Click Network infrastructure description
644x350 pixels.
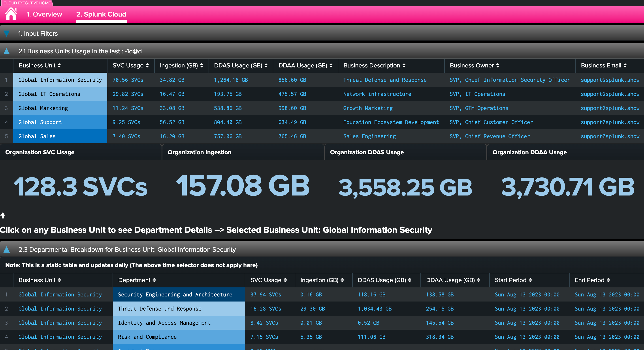(x=377, y=94)
